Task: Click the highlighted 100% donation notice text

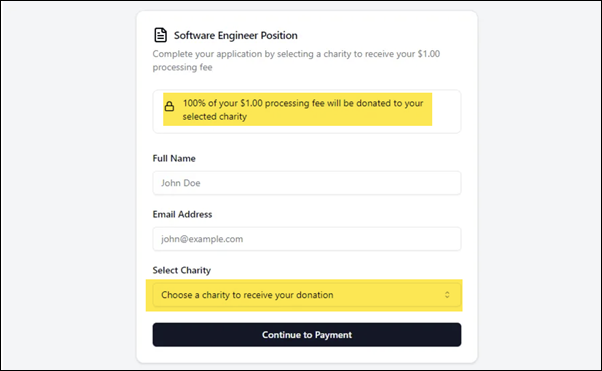Action: coord(303,109)
